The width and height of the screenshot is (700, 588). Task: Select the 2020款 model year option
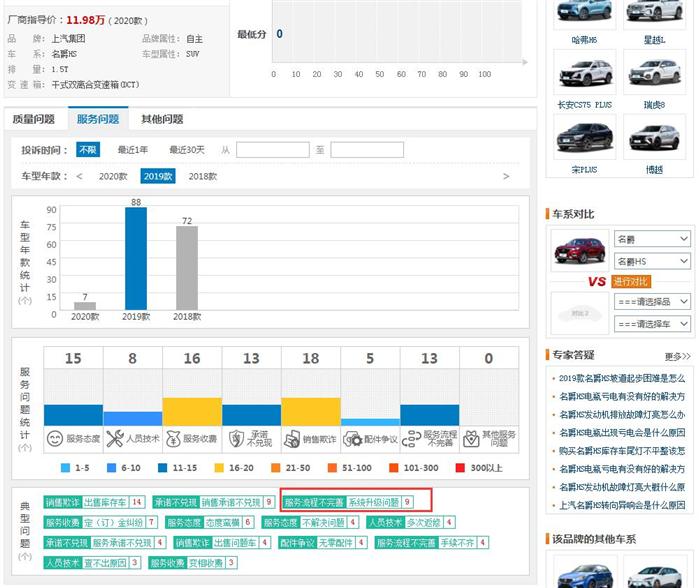click(113, 176)
